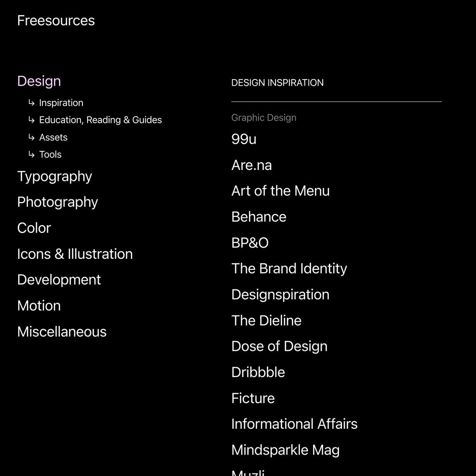Open the Development category
Screen dimensions: 476x476
59,280
